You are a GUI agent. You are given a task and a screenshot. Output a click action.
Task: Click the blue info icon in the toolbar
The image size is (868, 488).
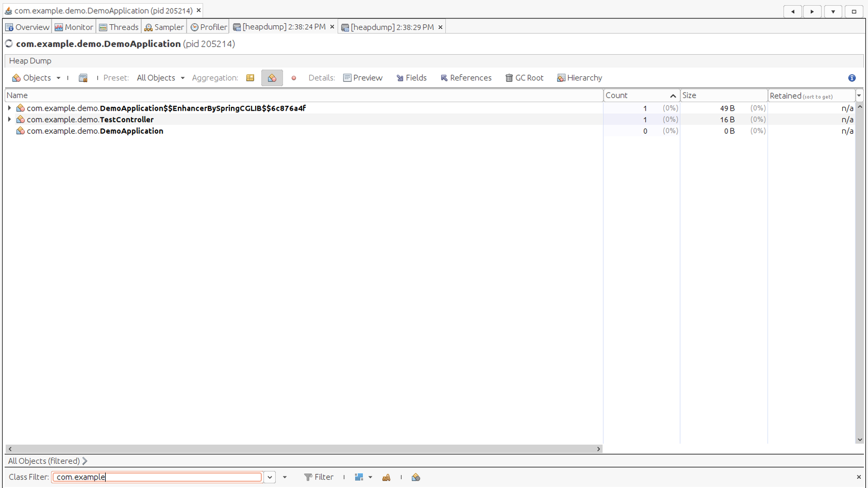coord(852,78)
